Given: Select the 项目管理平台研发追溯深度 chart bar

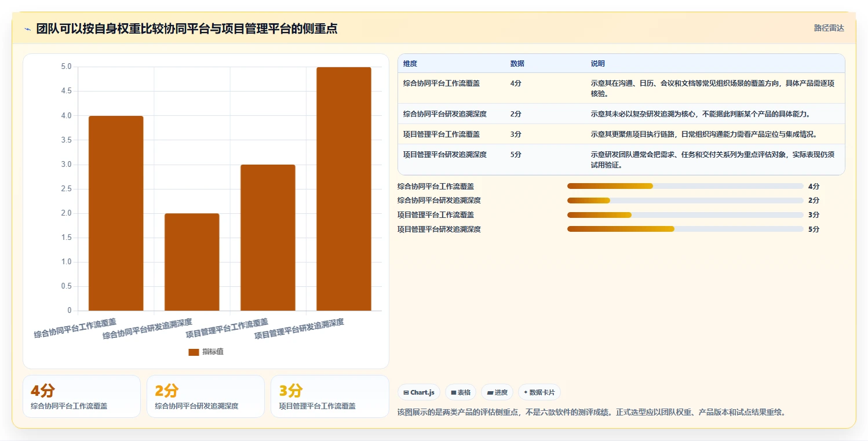Looking at the screenshot, I should (x=344, y=189).
